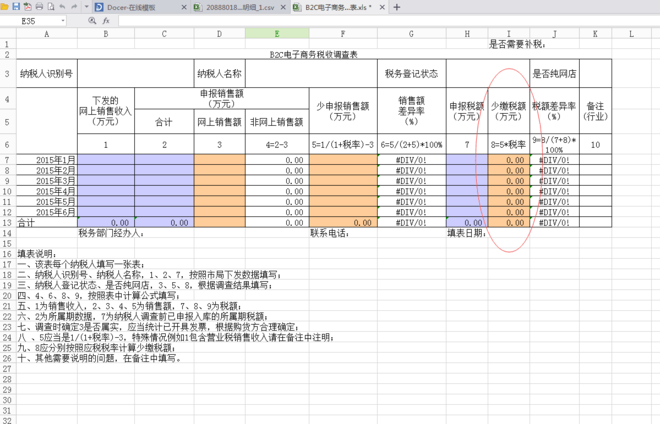Open the name box dropdown arrow
The width and height of the screenshot is (660, 424).
click(x=63, y=21)
